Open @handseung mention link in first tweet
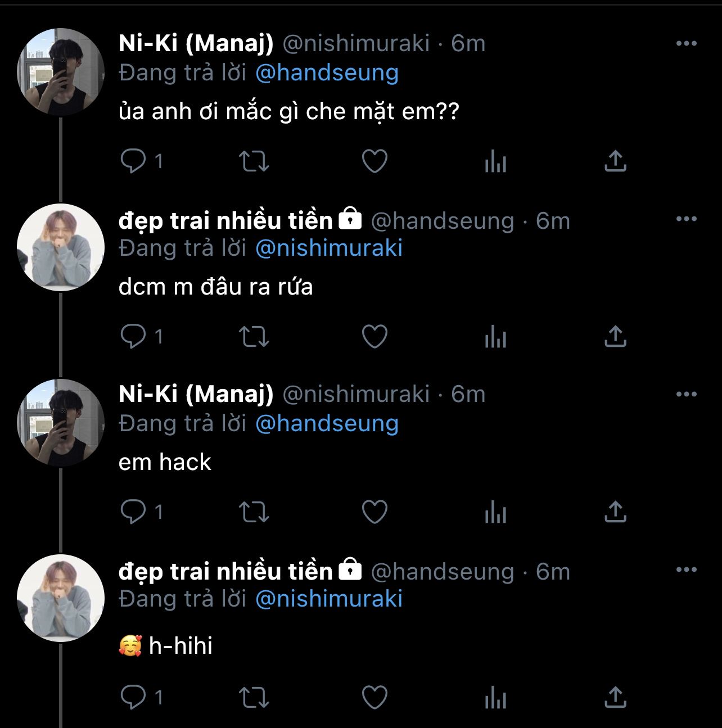This screenshot has width=722, height=728. [327, 73]
